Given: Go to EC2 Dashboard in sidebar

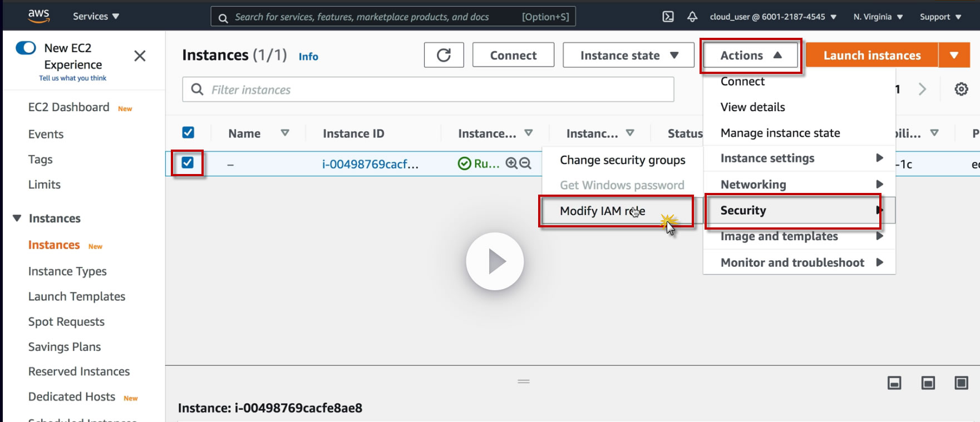Looking at the screenshot, I should point(68,107).
